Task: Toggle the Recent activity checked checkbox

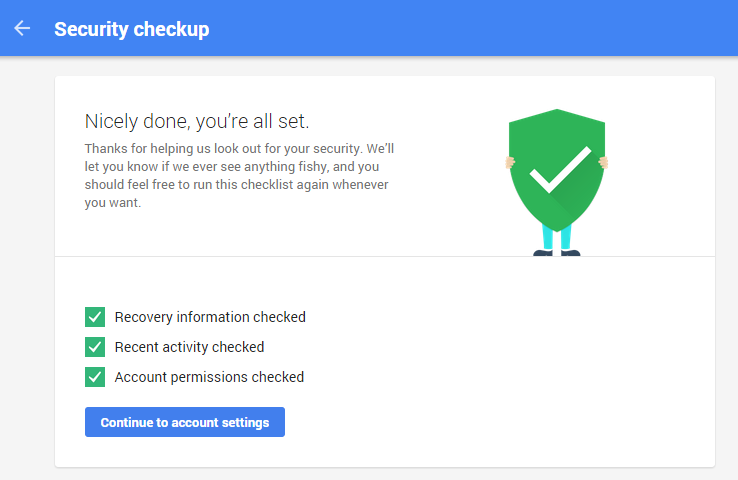Action: (x=95, y=347)
